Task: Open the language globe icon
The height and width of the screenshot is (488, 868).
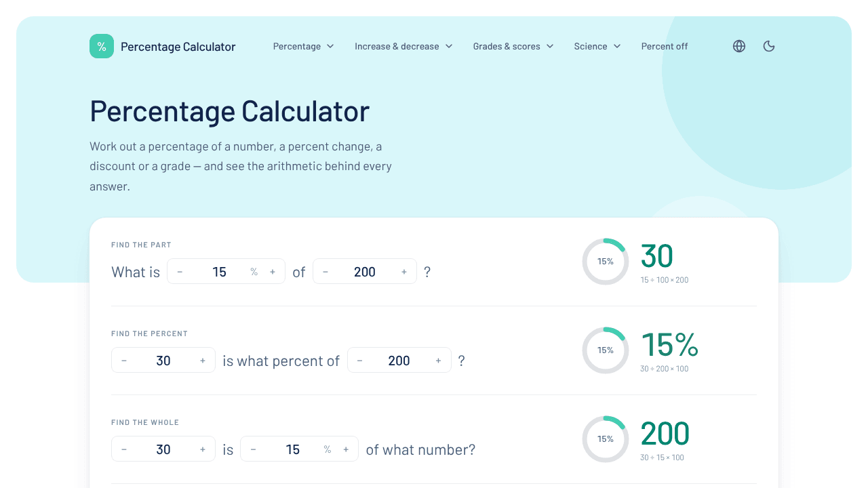Action: [739, 46]
